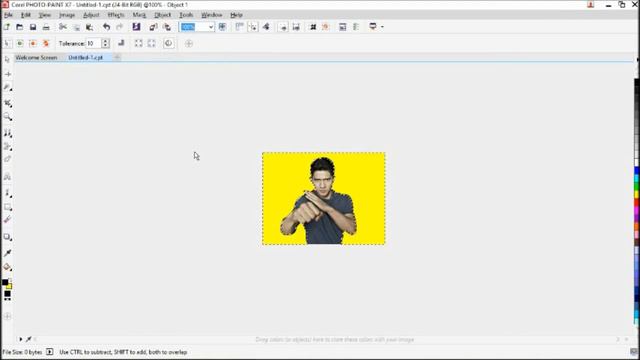Open the Edit menu
640x360 pixels.
26,15
